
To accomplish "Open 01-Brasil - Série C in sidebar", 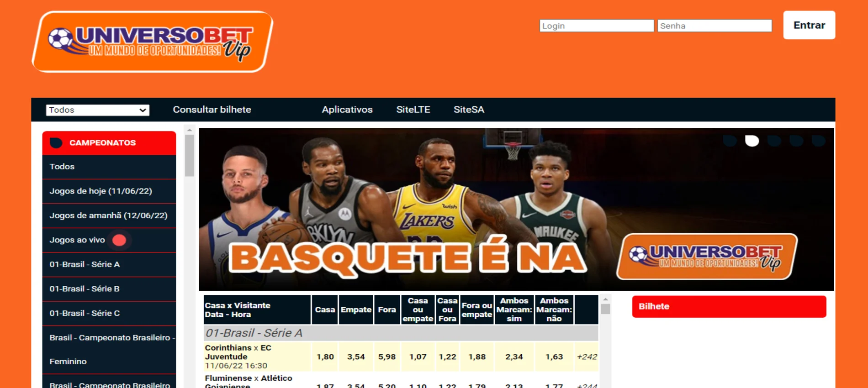I will 109,313.
